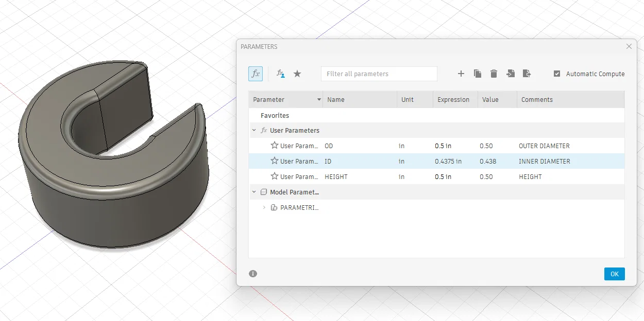Image resolution: width=644 pixels, height=321 pixels.
Task: Favorite the OD parameter star
Action: 275,146
